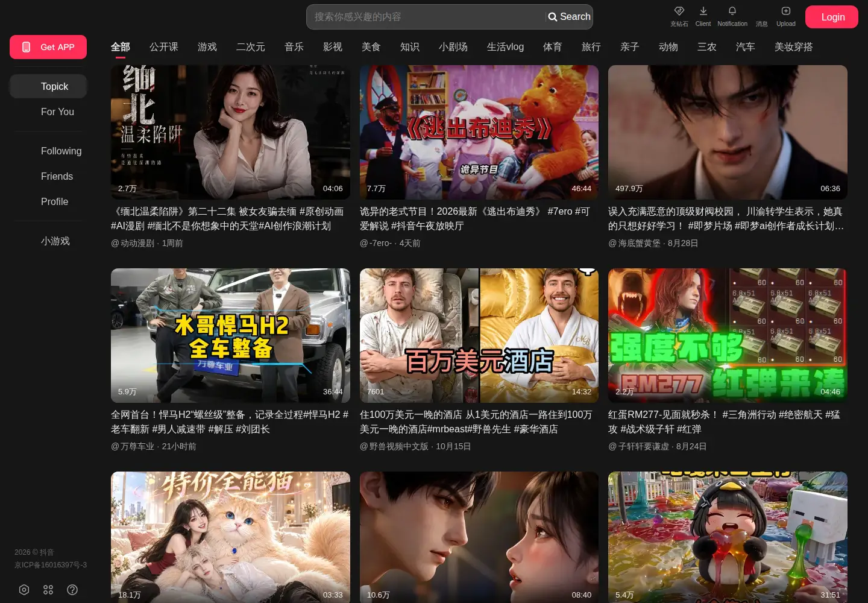This screenshot has width=868, height=603.
Task: Click the settings hexagon icon at bottom left
Action: (x=24, y=590)
